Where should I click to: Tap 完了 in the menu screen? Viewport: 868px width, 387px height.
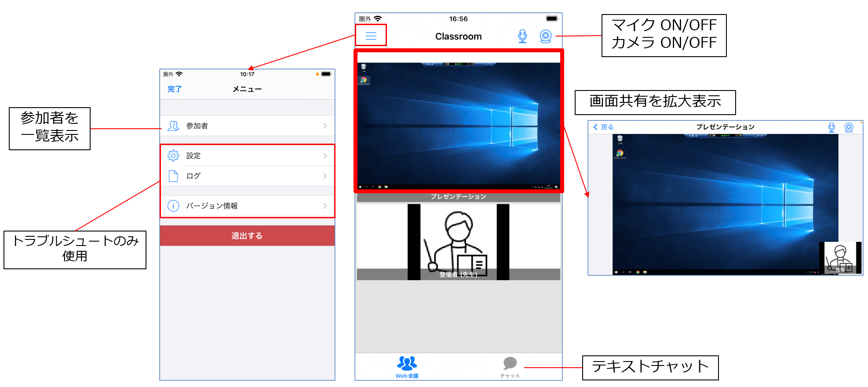[175, 89]
